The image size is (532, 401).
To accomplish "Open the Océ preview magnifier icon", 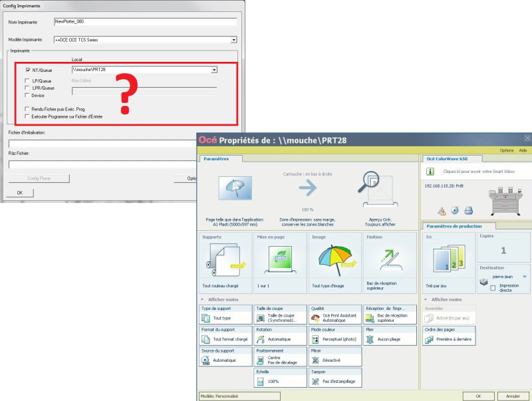I will (377, 189).
